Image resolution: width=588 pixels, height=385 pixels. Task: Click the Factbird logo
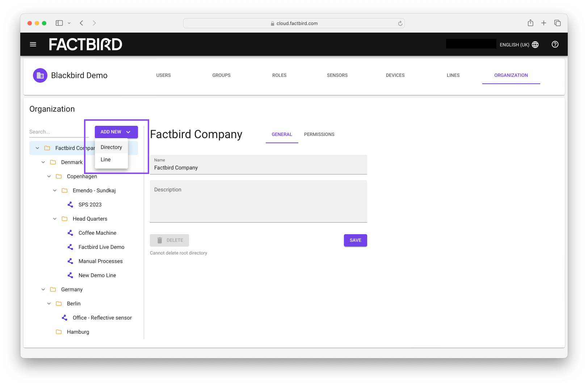click(85, 44)
